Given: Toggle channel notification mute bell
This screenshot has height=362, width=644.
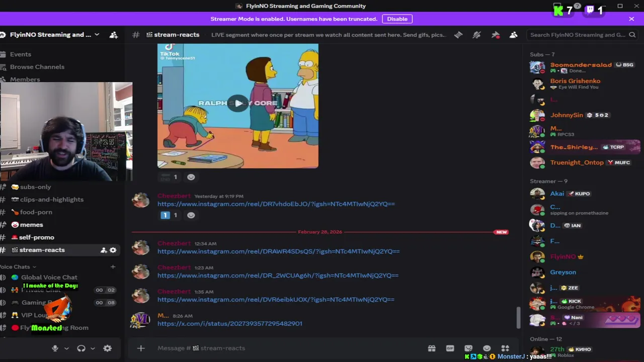Looking at the screenshot, I should tap(476, 35).
